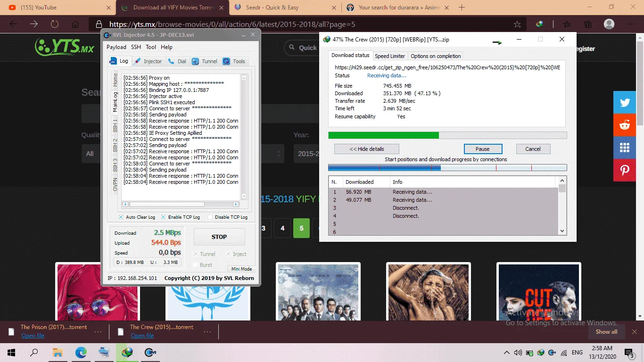Click Show all downloads button
Image resolution: width=644 pixels, height=362 pixels.
tap(606, 332)
